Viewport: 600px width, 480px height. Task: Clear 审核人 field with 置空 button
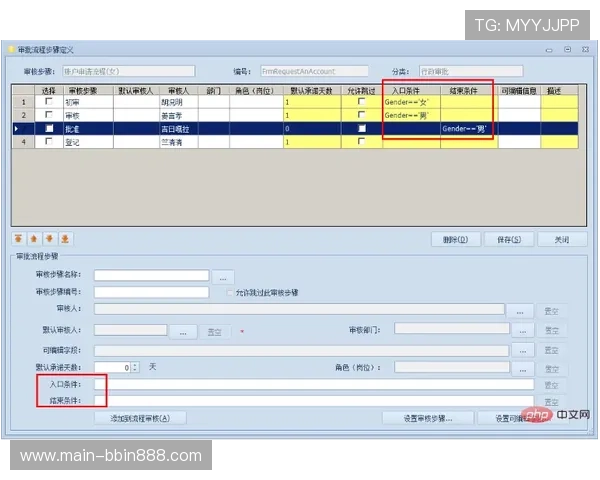point(551,311)
